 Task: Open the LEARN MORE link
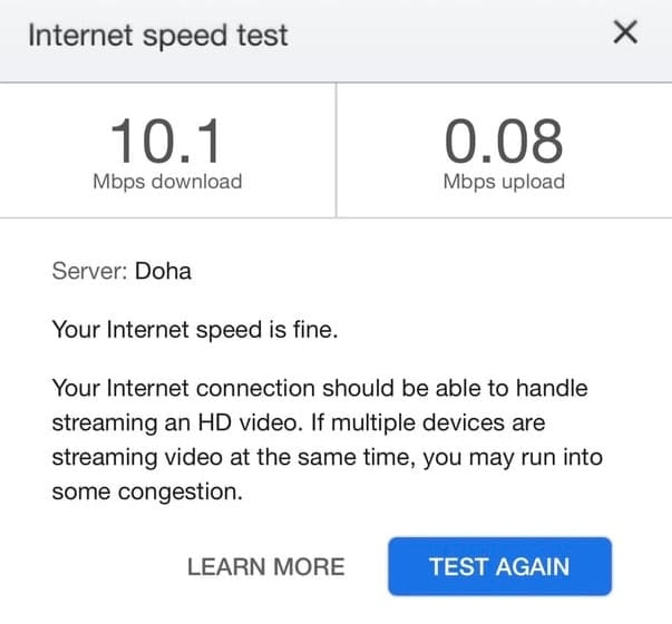pyautogui.click(x=266, y=567)
